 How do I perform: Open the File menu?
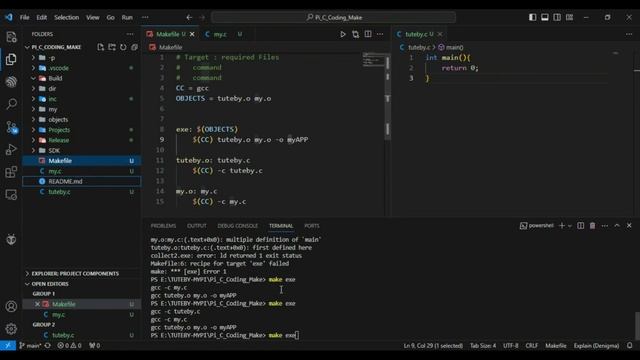pyautogui.click(x=24, y=18)
